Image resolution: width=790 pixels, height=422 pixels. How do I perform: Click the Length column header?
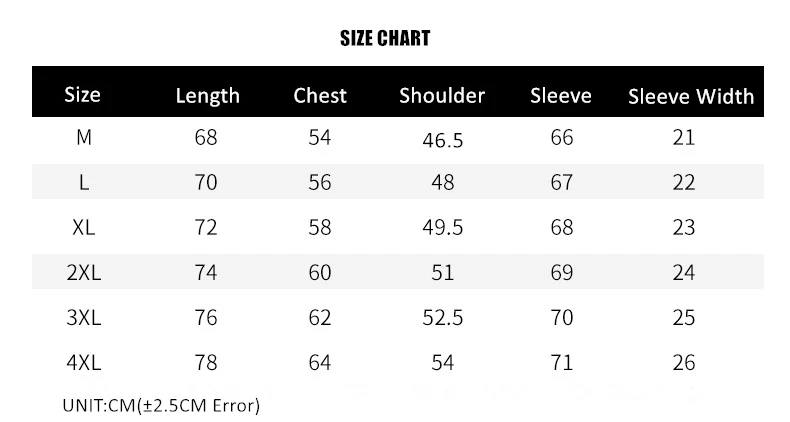pyautogui.click(x=208, y=96)
